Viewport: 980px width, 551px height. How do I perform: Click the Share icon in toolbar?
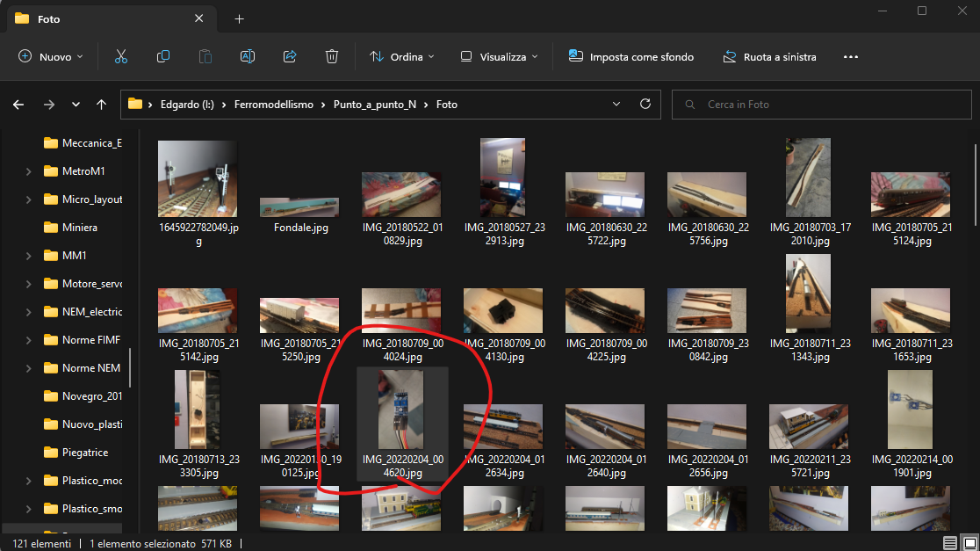pos(290,56)
